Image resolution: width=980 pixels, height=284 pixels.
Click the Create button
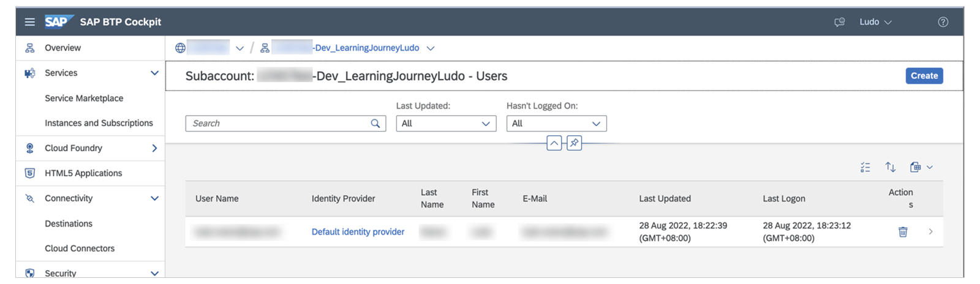(x=924, y=76)
